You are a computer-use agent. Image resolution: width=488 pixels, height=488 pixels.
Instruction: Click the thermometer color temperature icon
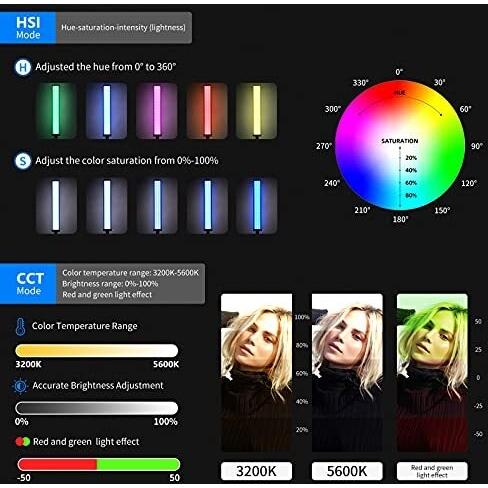20,326
